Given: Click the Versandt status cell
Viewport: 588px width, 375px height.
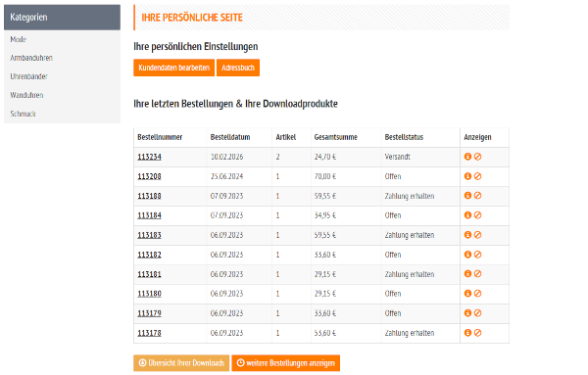Looking at the screenshot, I should tap(398, 157).
